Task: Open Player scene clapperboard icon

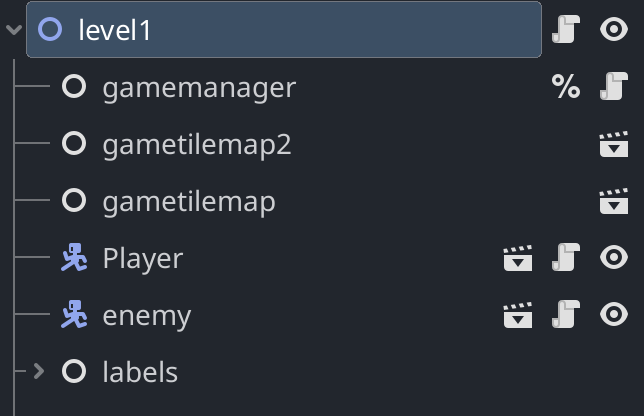Action: tap(518, 258)
